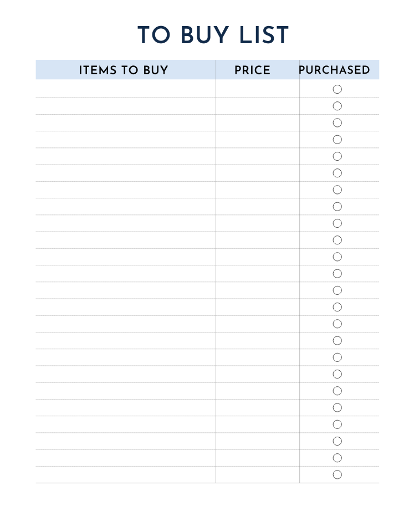Viewport: 399px width, 532px height.
Task: Check the fifth Purchased circle
Action: click(x=337, y=156)
